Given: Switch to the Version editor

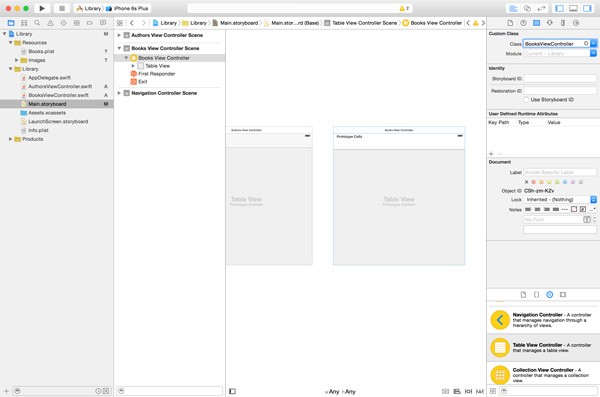Looking at the screenshot, I should pos(541,8).
